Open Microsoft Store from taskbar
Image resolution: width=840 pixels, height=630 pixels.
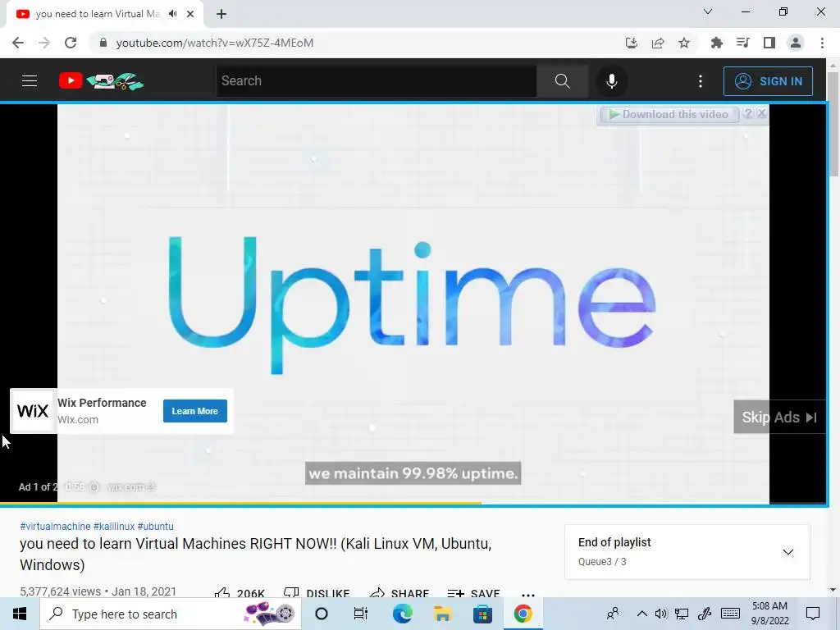[x=482, y=614]
